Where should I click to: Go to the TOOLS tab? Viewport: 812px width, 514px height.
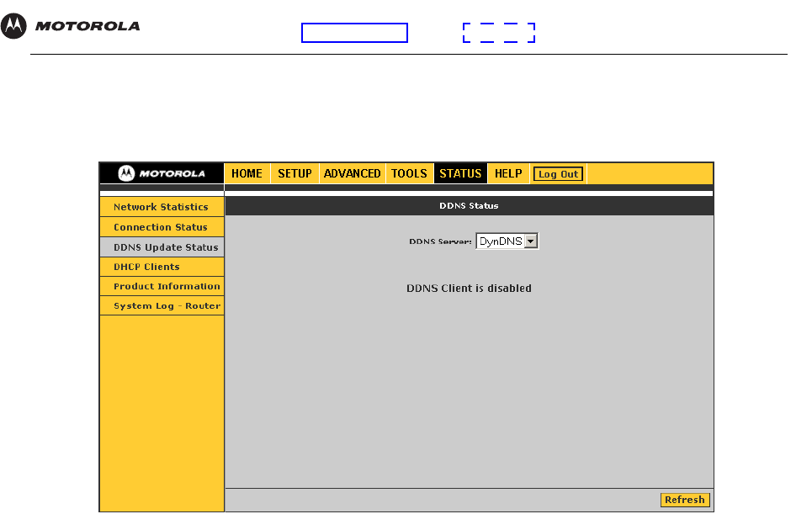pos(409,173)
